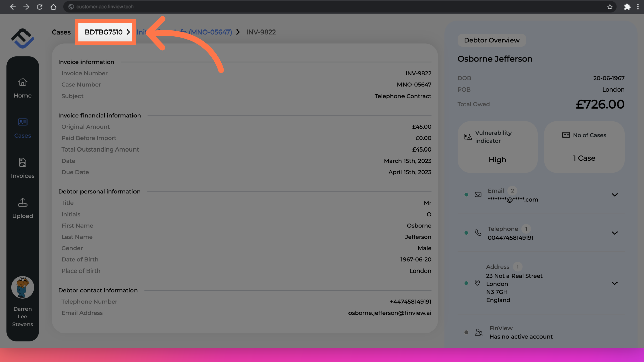Click the FinView app logo icon
The image size is (644, 362).
pos(22,39)
